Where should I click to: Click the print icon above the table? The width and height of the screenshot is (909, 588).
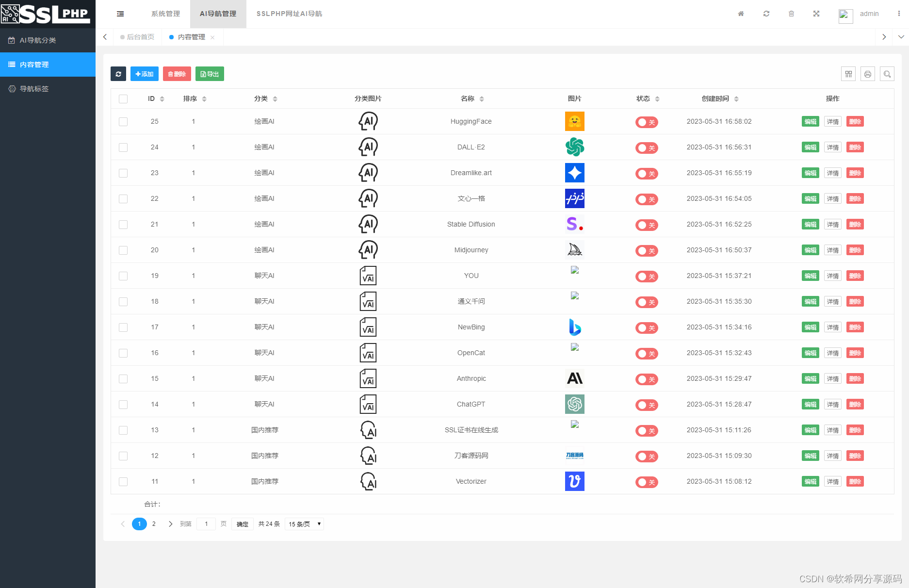(x=868, y=74)
